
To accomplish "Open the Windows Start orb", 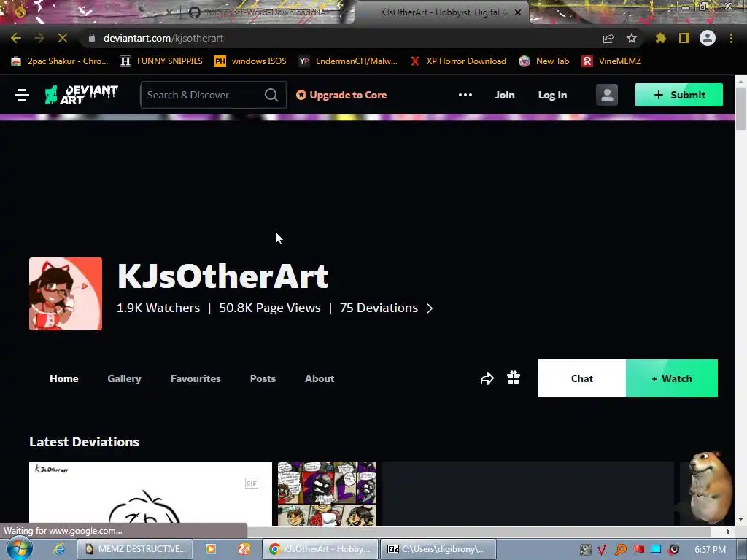I will tap(19, 548).
